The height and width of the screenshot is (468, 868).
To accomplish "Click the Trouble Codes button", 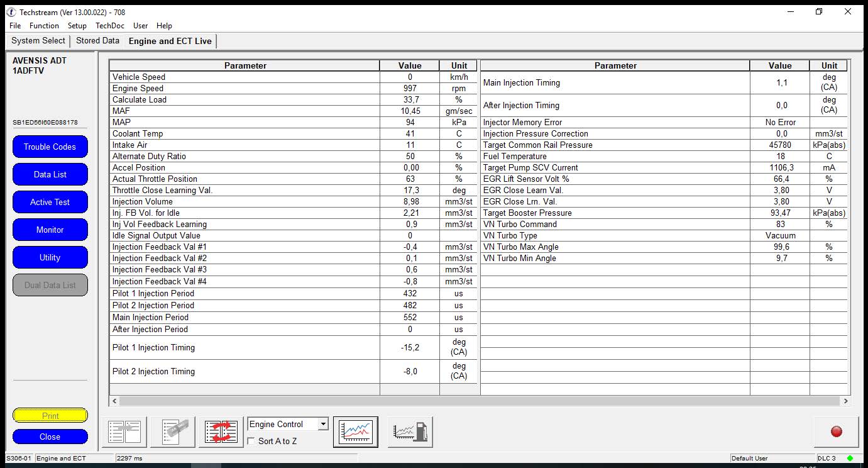I will click(x=50, y=147).
